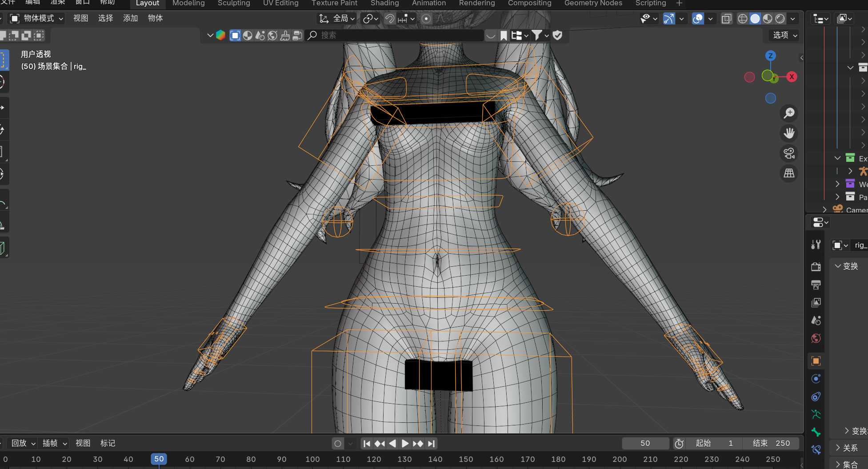Click the zoom magnifier icon in viewport
868x469 pixels.
(x=789, y=113)
